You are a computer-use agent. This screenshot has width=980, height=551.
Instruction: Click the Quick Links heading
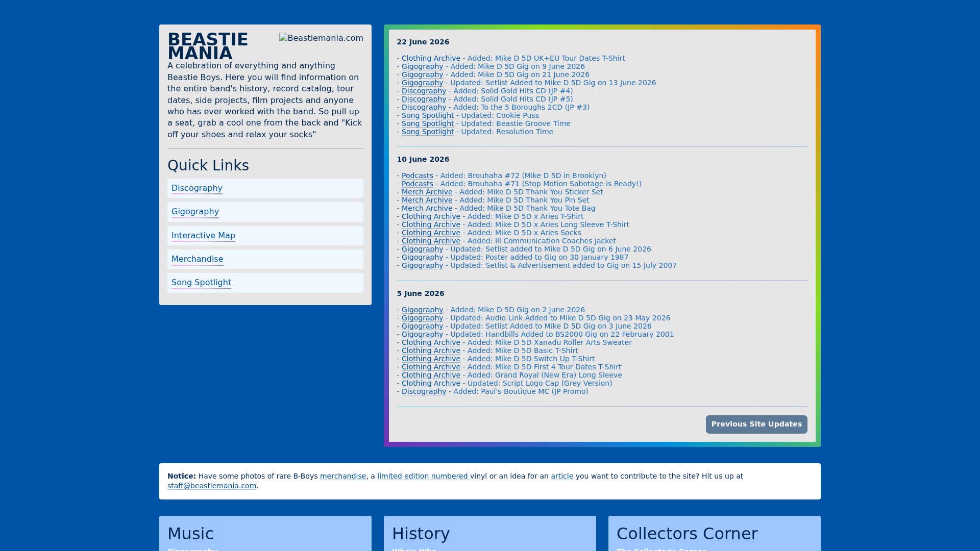pyautogui.click(x=208, y=166)
